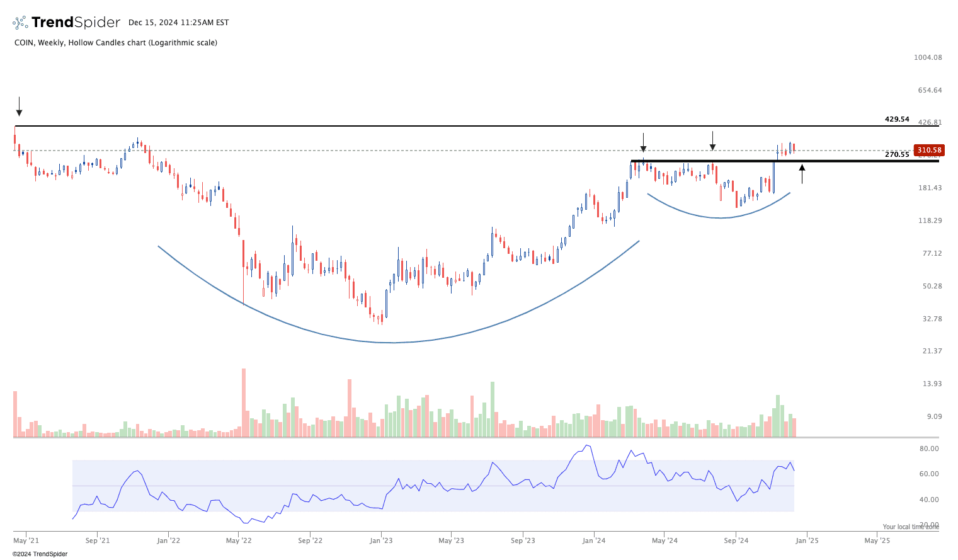The image size is (958, 560).
Task: Click the TrendSpider logo icon
Action: click(x=20, y=23)
